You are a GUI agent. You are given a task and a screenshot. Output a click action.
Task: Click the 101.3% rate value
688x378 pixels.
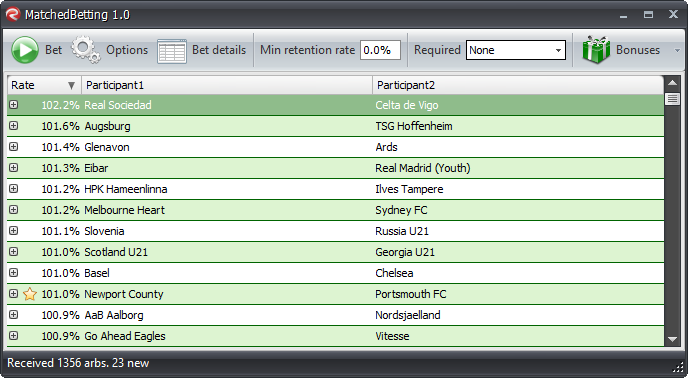pos(61,168)
